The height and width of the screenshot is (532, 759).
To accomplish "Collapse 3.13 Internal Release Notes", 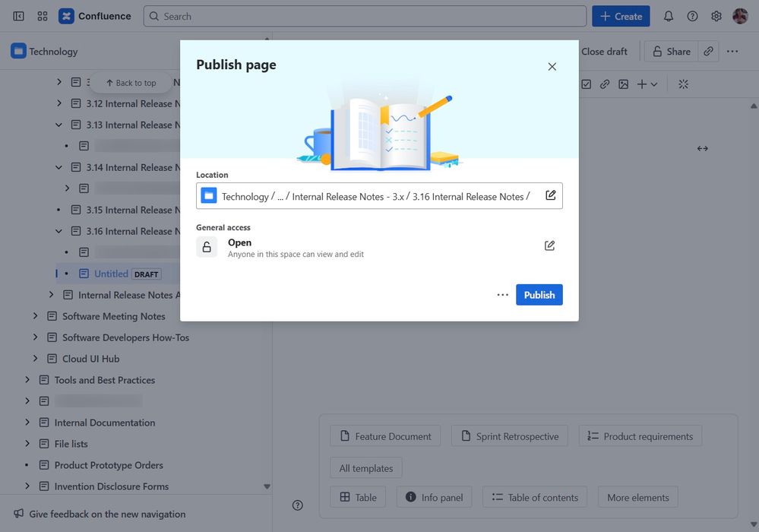I will click(x=59, y=125).
